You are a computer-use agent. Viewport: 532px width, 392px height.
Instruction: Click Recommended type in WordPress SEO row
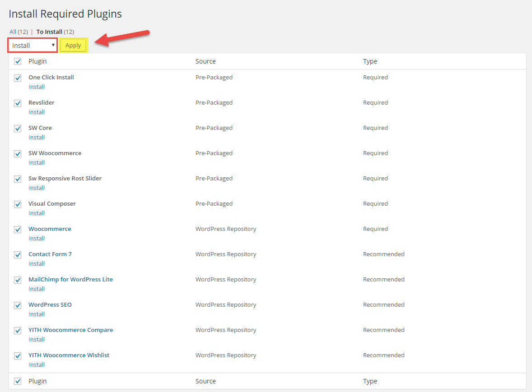(384, 304)
